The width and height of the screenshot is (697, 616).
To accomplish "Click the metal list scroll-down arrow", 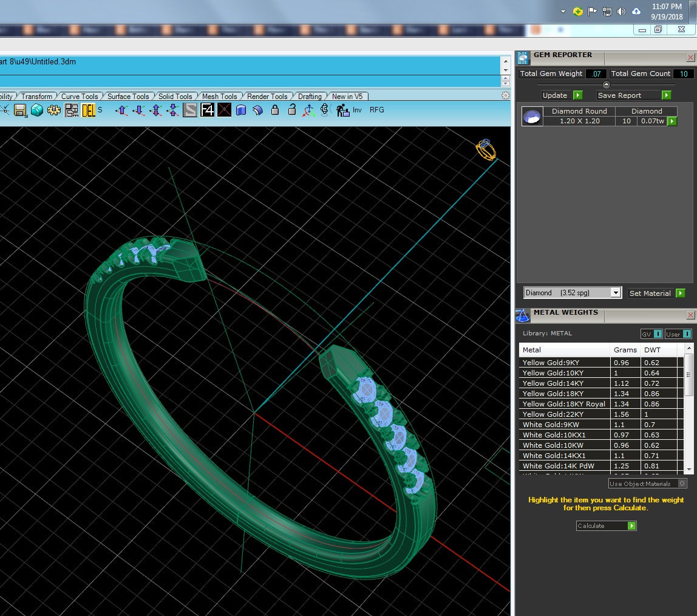I will (x=689, y=469).
